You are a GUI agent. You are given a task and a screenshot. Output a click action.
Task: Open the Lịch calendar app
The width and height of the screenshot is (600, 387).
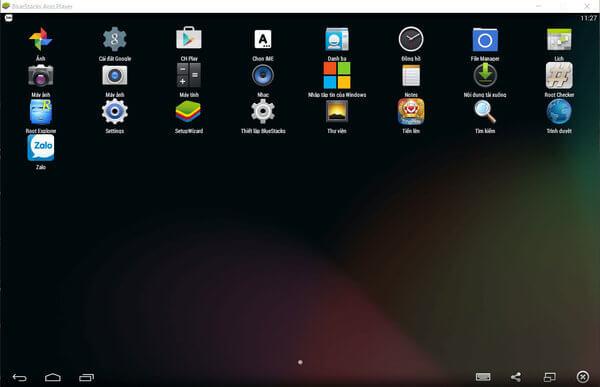tap(559, 39)
